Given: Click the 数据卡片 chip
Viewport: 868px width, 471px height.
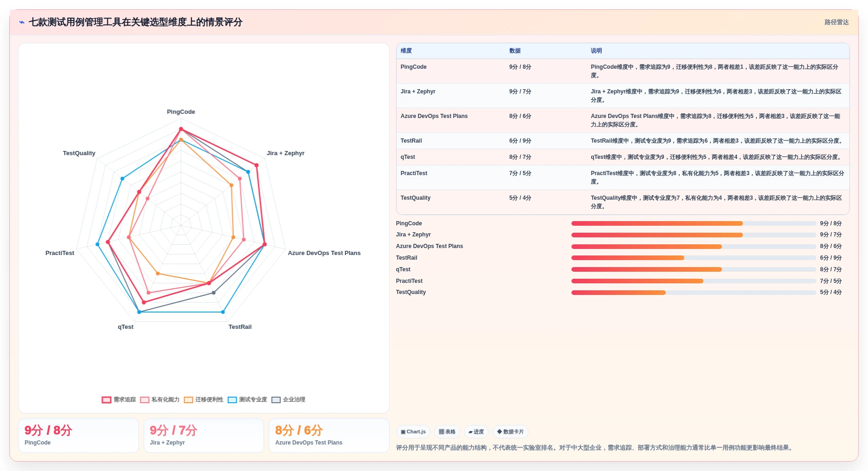Looking at the screenshot, I should (x=510, y=432).
